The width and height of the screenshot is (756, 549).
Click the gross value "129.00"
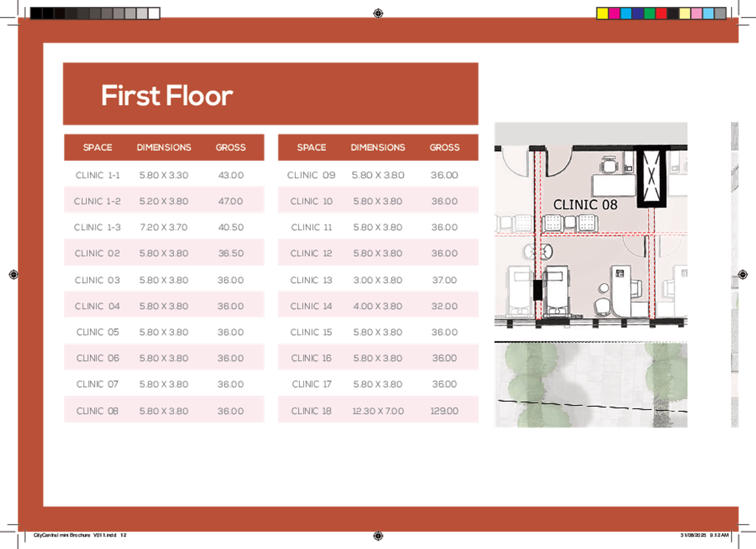(444, 411)
